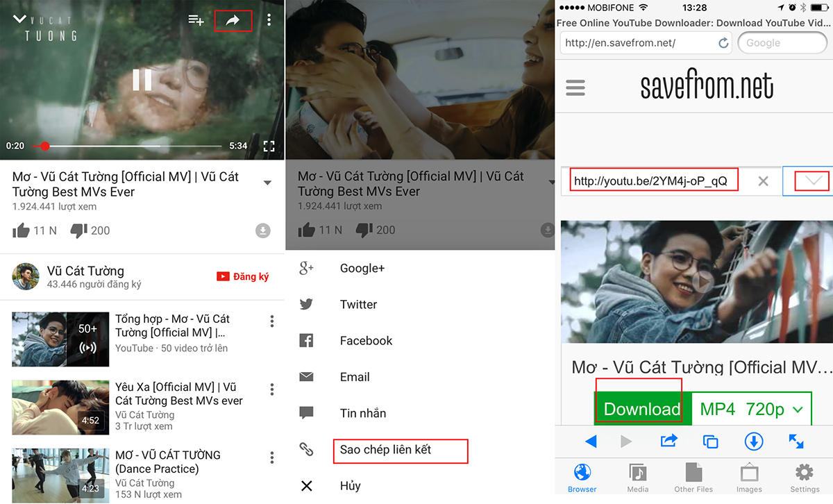
Task: Go back with the browser back arrow
Action: [x=591, y=441]
